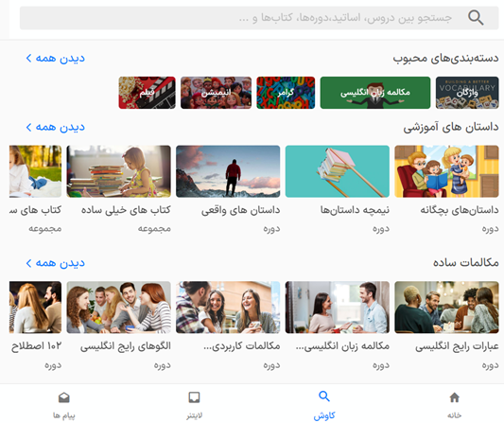
Task: Expand دیدن همه for دسته‌بندی‌های محبوب
Action: tap(55, 59)
